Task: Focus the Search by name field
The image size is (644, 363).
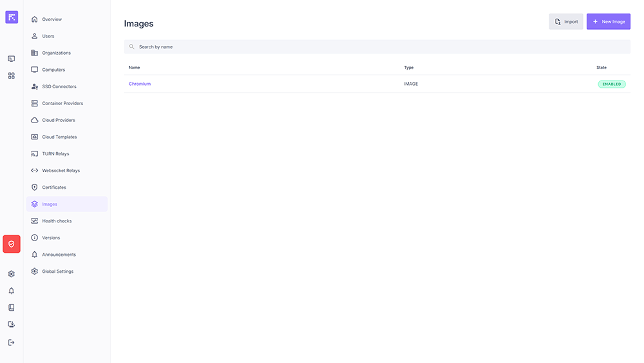Action: tap(377, 46)
